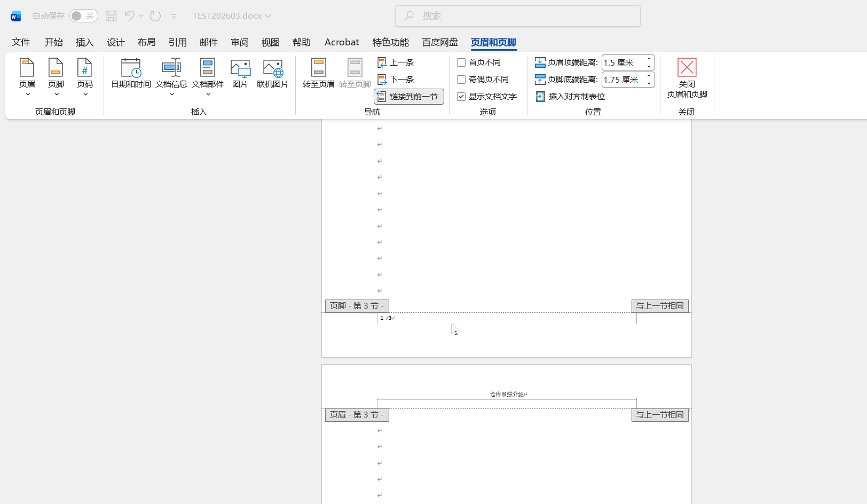
Task: Switch to the 插入 ribbon tab
Action: point(84,42)
